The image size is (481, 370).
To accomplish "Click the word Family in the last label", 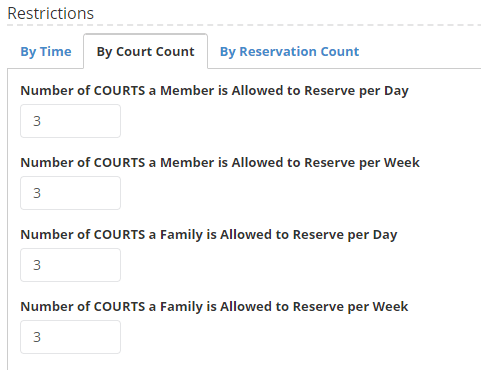I will coord(181,307).
